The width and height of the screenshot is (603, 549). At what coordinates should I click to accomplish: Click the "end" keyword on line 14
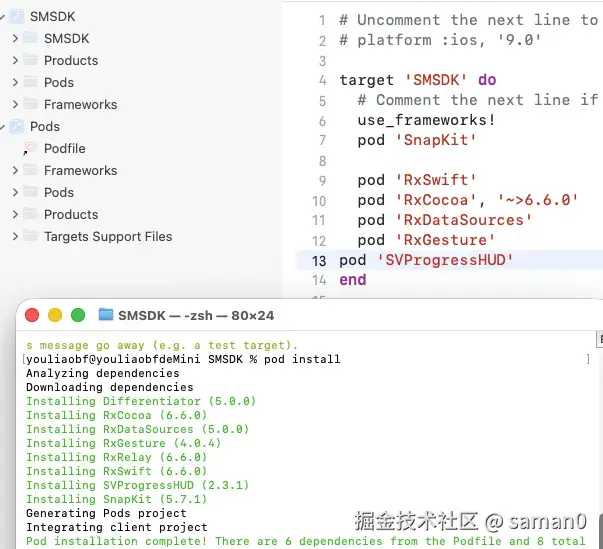pyautogui.click(x=353, y=280)
